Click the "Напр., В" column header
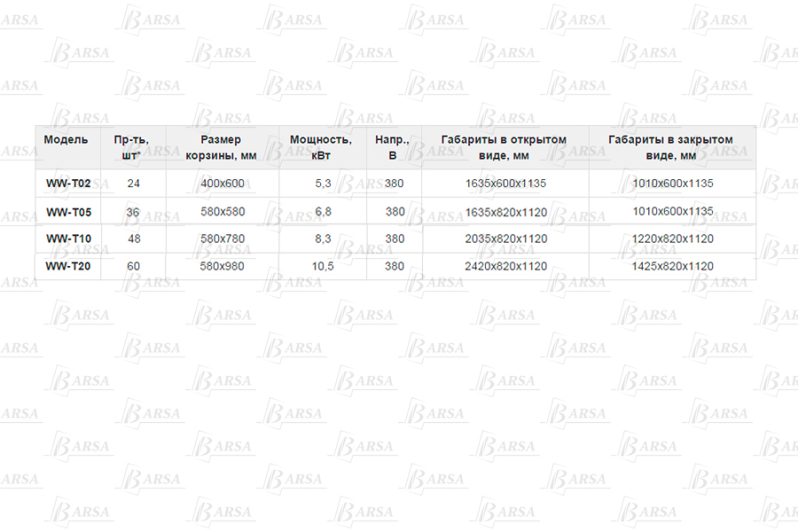The height and width of the screenshot is (532, 798). (x=392, y=147)
